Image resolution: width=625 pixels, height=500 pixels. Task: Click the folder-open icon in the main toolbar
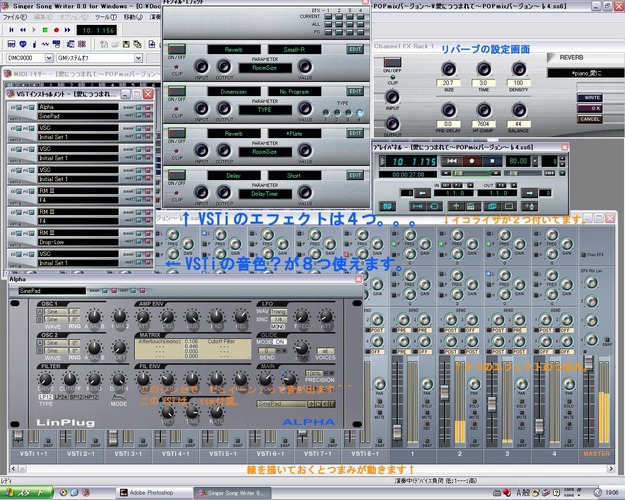click(x=115, y=44)
